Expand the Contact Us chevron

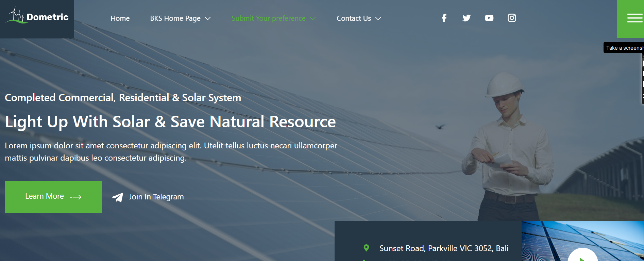(x=378, y=18)
